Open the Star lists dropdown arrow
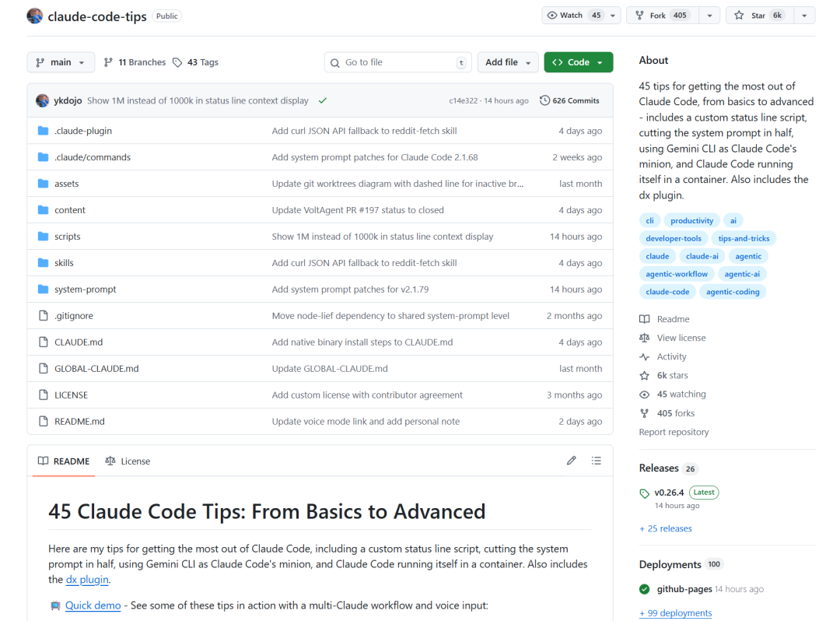This screenshot has height=621, width=840. (x=804, y=16)
